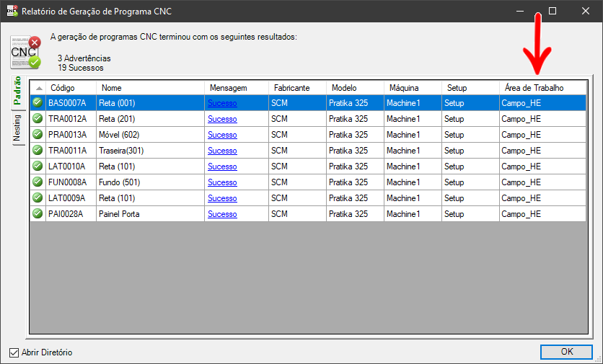Select the LAT0009A code cell
This screenshot has width=603, height=364.
tap(71, 198)
